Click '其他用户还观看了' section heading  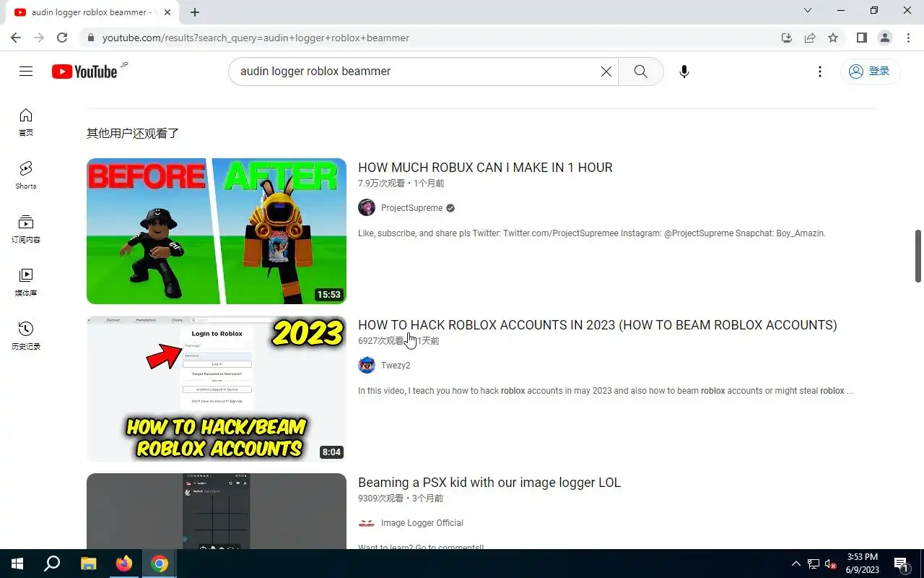pos(133,133)
